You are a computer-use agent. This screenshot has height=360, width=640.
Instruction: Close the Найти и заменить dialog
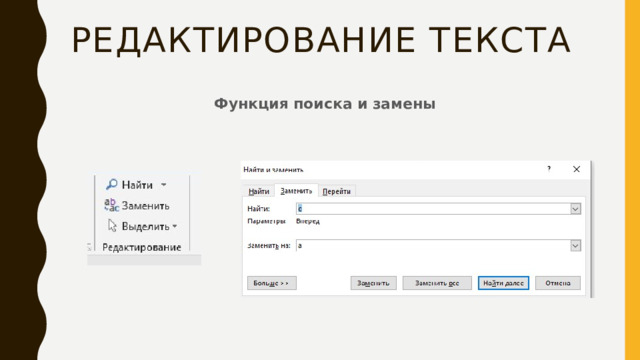[x=576, y=169]
